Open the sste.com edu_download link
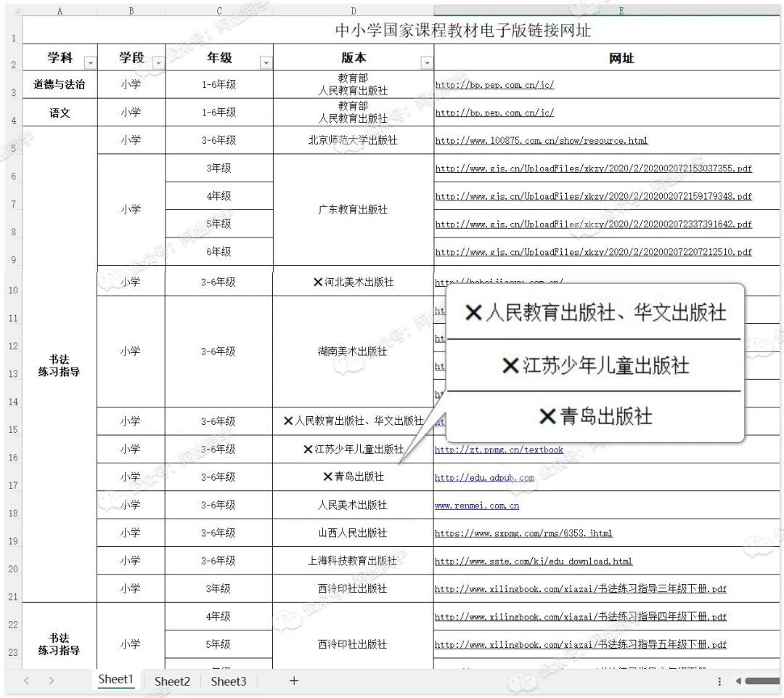The height and width of the screenshot is (698, 784). click(x=534, y=561)
